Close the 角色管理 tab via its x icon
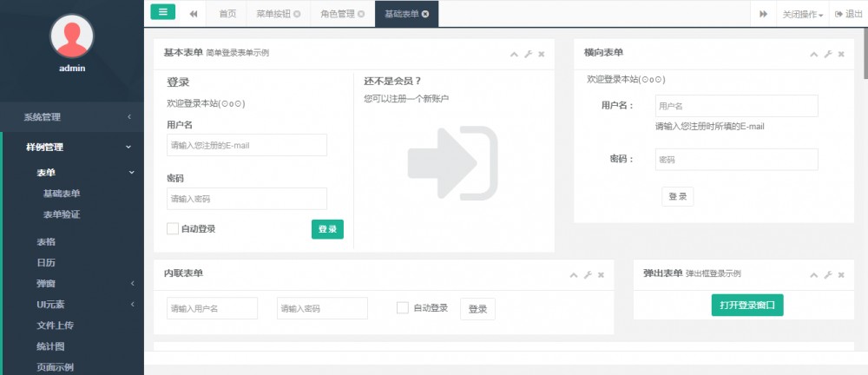868x375 pixels. [361, 15]
